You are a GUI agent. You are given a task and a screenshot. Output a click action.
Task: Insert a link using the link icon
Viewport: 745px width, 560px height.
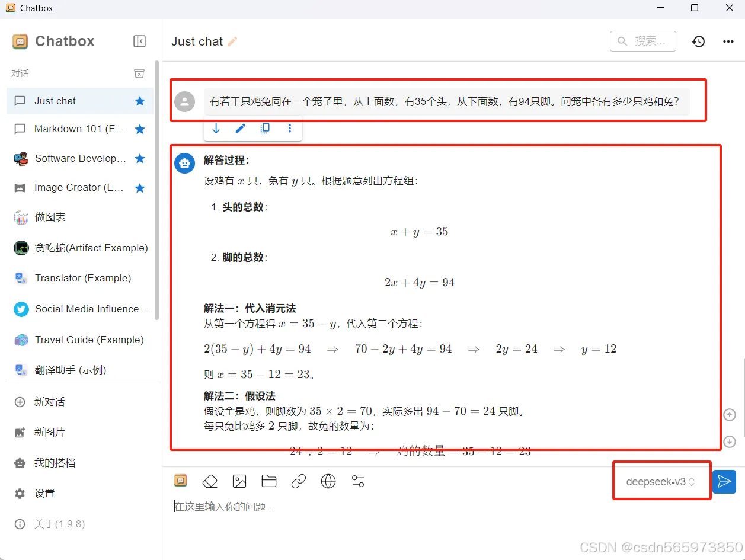(x=299, y=481)
